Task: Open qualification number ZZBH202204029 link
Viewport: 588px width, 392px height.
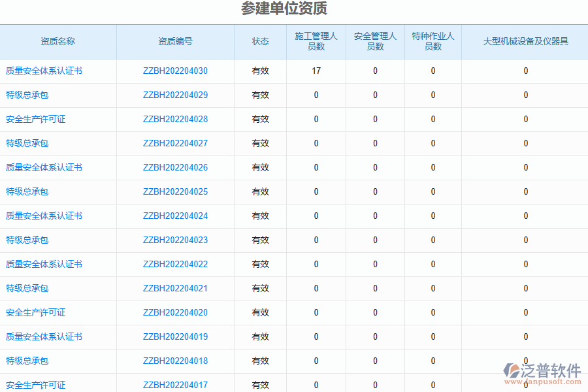Action: pos(175,95)
